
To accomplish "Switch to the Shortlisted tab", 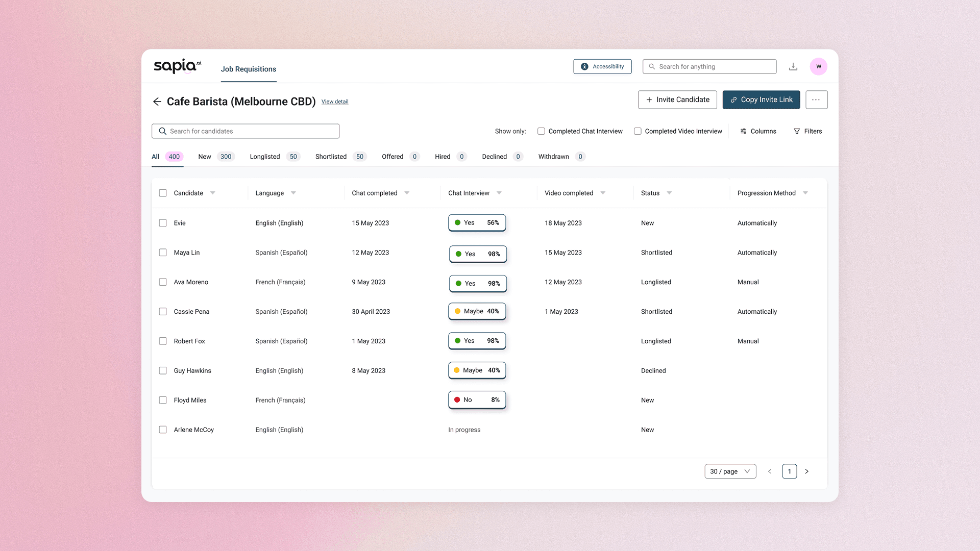I will click(330, 157).
